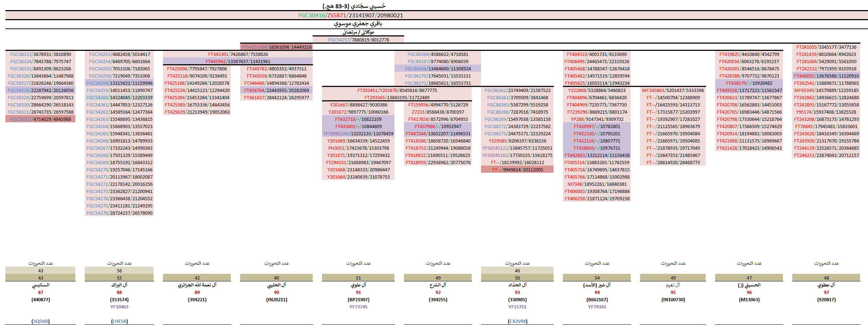Open the YF10463 link
This screenshot has height=329, width=868.
point(119,307)
